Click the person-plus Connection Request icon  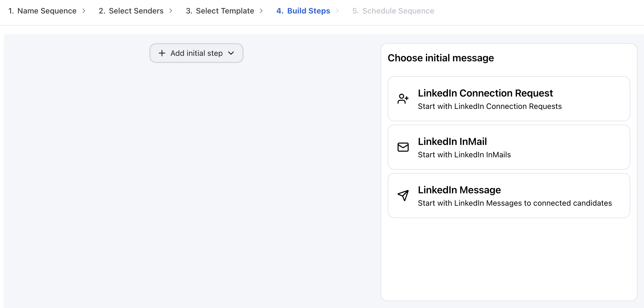(403, 99)
